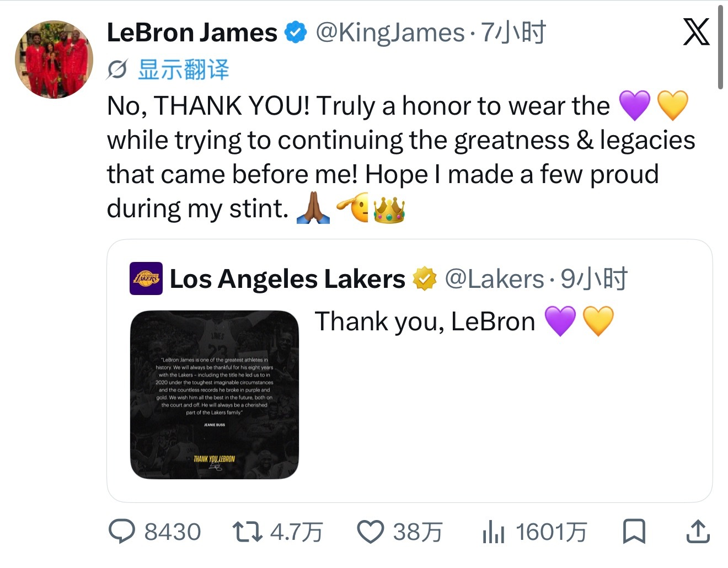The height and width of the screenshot is (568, 728).
Task: Show translation via 显示翻译 link
Action: pos(183,70)
